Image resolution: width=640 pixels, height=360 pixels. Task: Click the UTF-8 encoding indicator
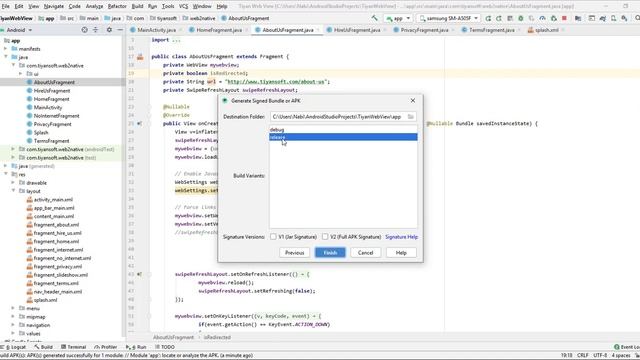click(600, 356)
